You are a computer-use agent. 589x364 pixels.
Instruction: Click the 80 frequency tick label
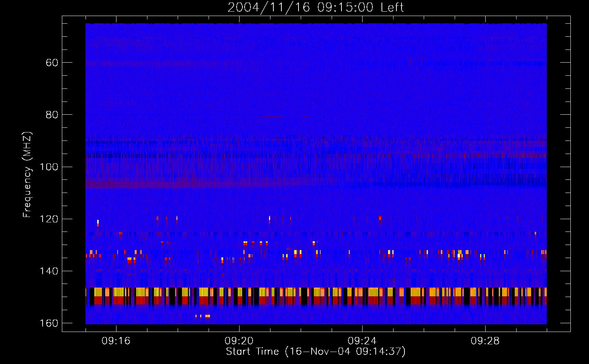pos(52,115)
